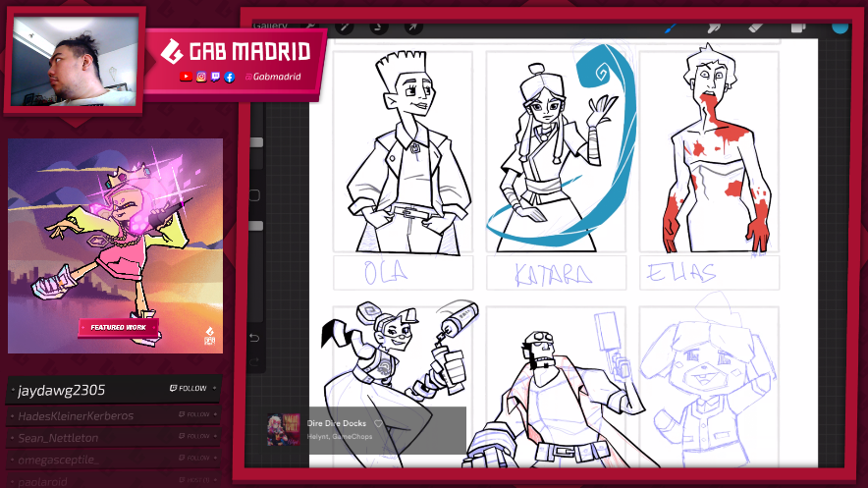Select HadesKleinerKerberos username
Viewport: 868px width, 488px height.
point(76,416)
